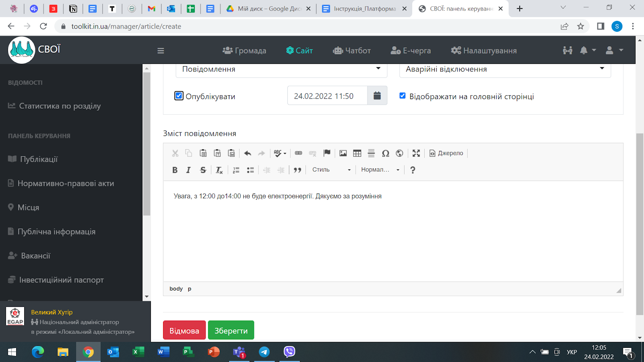644x362 pixels.
Task: Open Аварійні відключення category dropdown
Action: click(x=505, y=69)
